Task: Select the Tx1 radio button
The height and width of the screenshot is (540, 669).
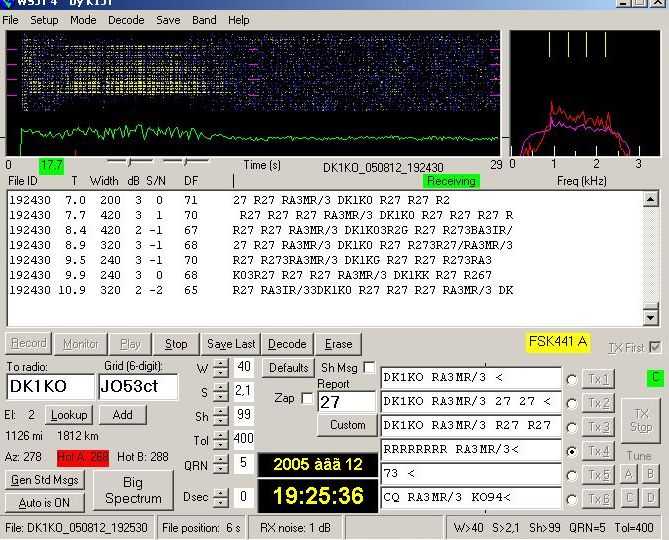Action: coord(572,380)
